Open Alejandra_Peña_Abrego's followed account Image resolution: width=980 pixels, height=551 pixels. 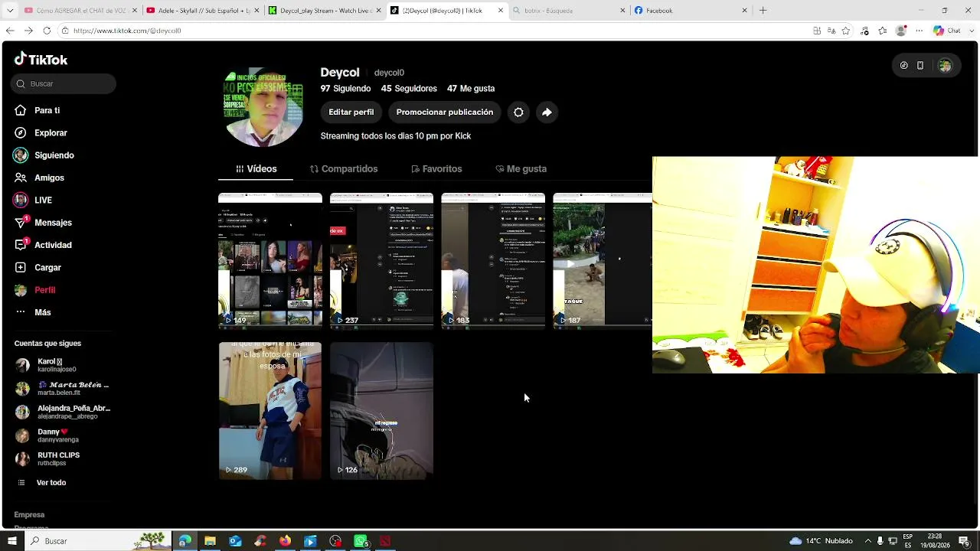pos(63,412)
